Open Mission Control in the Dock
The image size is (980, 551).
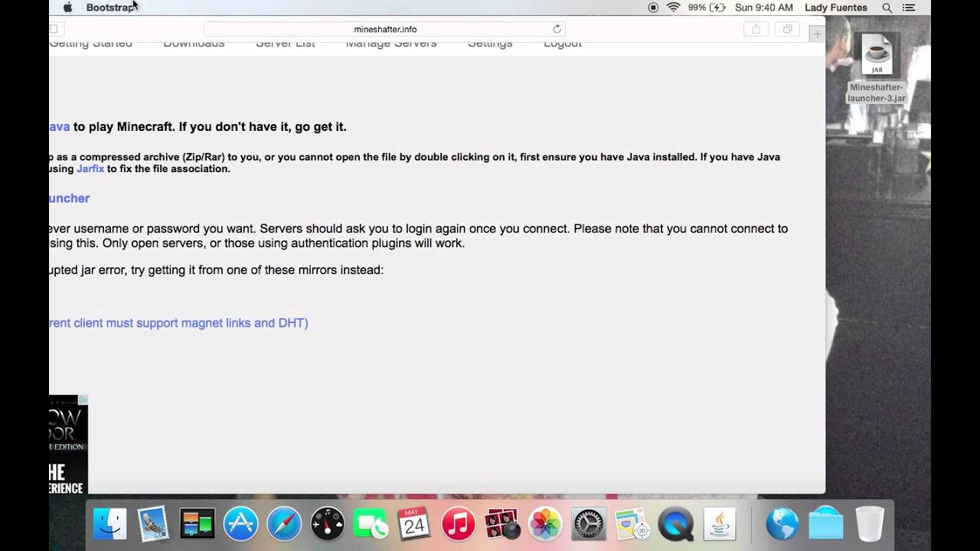tap(197, 524)
